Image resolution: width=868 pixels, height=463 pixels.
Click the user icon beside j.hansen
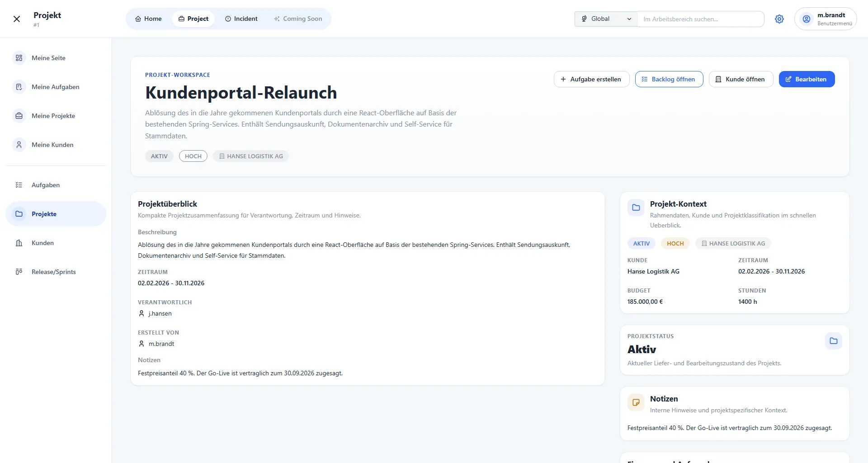coord(142,313)
